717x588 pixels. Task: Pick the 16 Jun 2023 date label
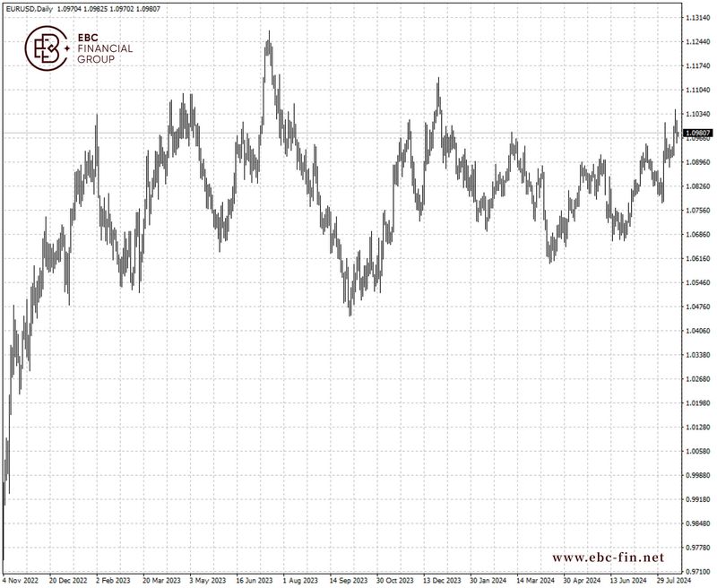tap(255, 580)
